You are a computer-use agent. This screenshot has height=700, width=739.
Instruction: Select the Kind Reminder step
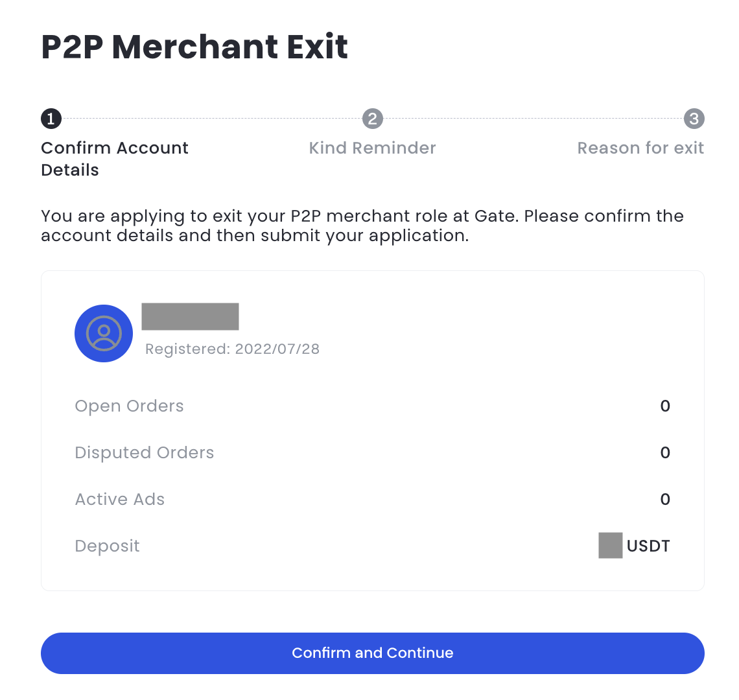pos(372,148)
